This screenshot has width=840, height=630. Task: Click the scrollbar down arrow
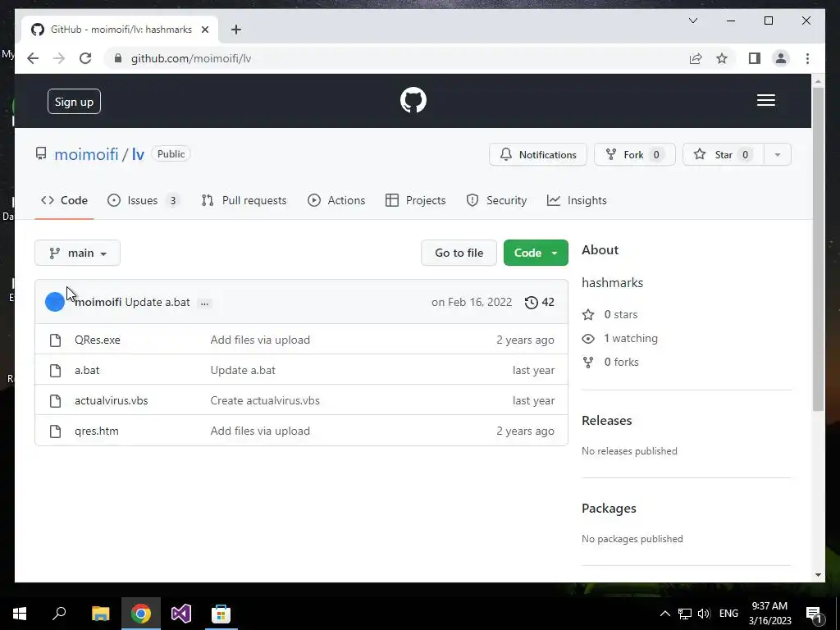pos(818,575)
